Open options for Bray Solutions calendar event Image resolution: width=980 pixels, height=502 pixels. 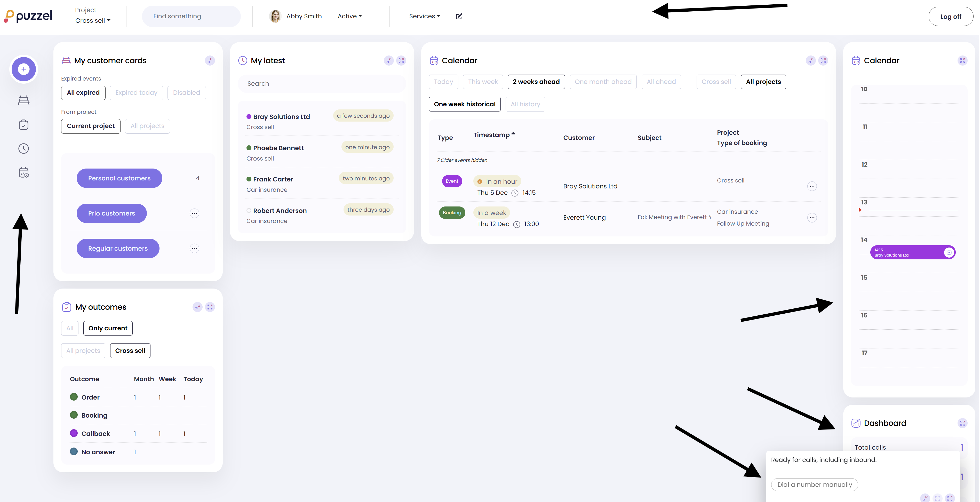click(x=812, y=186)
